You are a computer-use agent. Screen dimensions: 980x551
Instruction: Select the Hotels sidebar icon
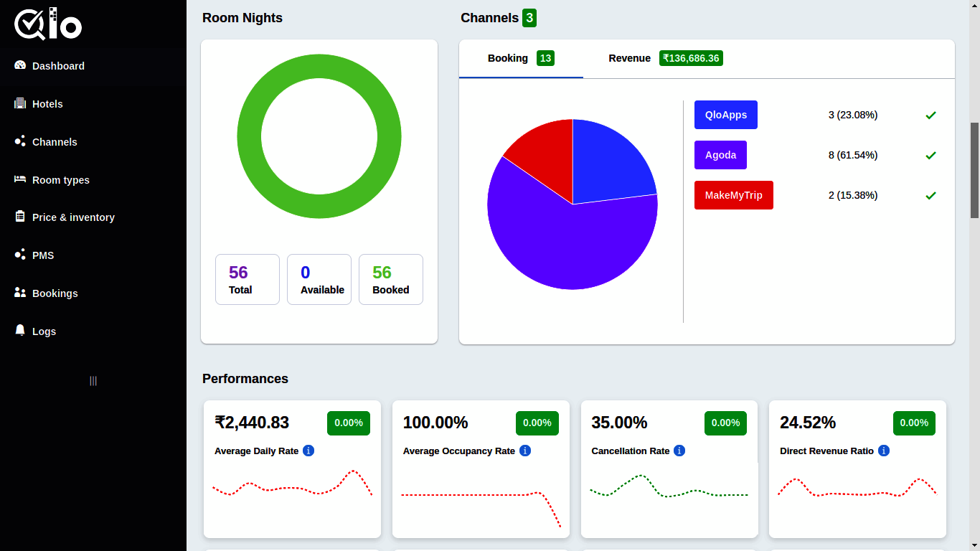pos(20,103)
